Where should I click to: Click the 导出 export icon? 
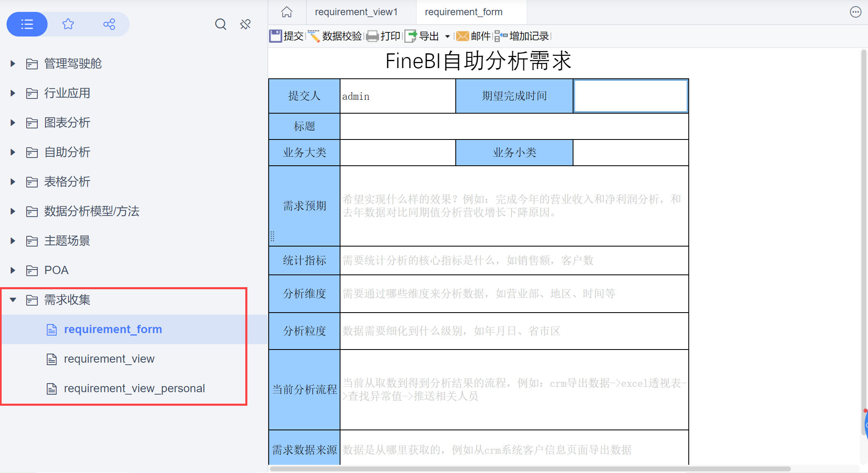pyautogui.click(x=411, y=36)
